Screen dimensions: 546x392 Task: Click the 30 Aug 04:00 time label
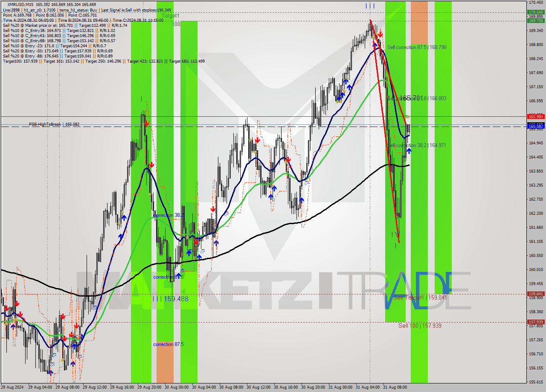[205, 387]
